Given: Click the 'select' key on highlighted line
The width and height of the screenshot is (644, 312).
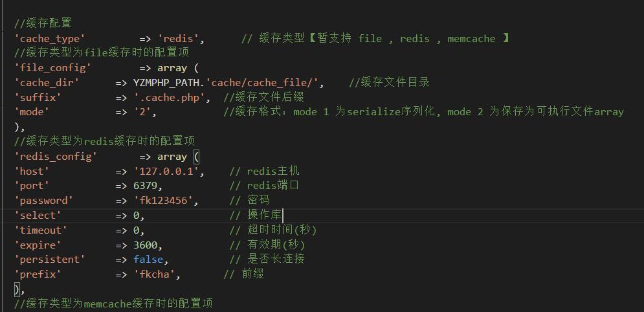Looking at the screenshot, I should click(x=38, y=216).
